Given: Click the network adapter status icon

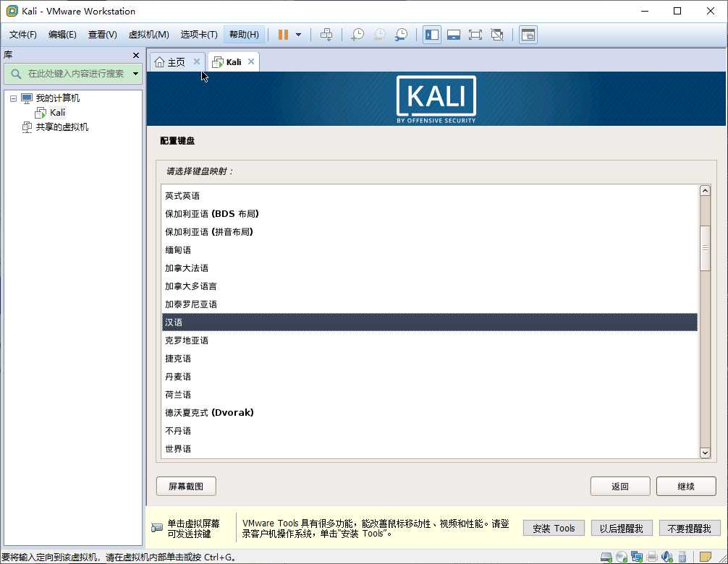Looking at the screenshot, I should [x=637, y=557].
